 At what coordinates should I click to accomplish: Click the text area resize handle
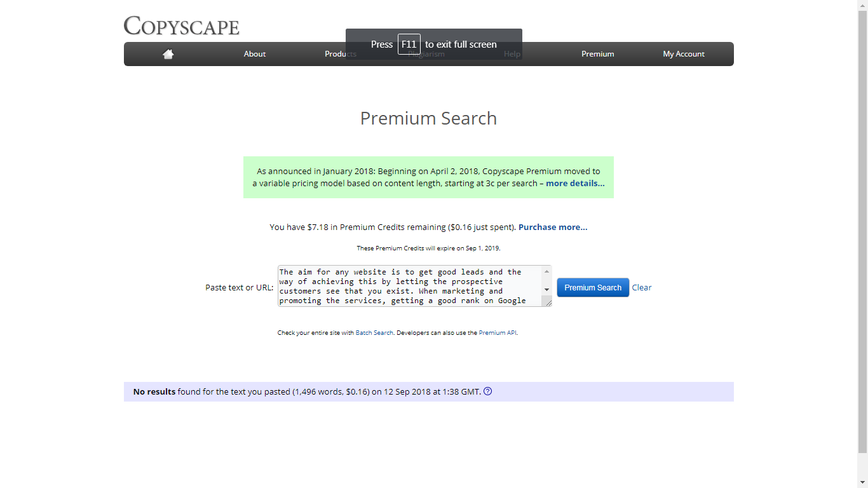click(x=547, y=302)
